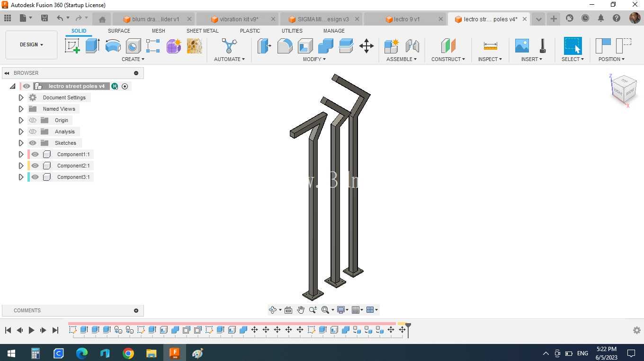The height and width of the screenshot is (361, 644).
Task: Select the Create Sketch tool
Action: [x=72, y=46]
